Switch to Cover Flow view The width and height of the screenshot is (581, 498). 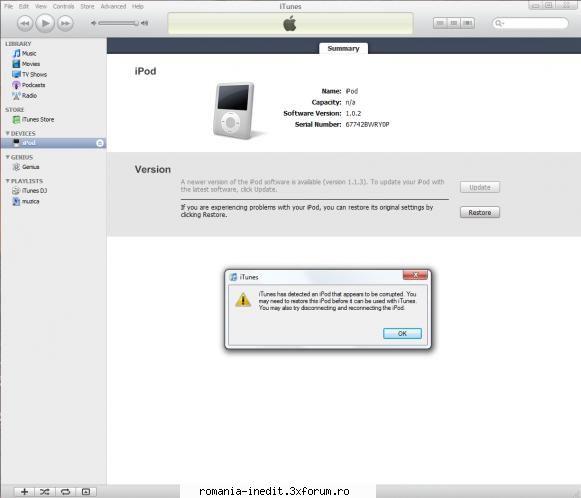point(468,23)
